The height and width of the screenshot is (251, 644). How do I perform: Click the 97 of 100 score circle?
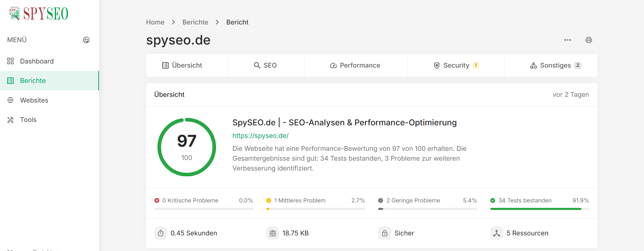pyautogui.click(x=187, y=147)
